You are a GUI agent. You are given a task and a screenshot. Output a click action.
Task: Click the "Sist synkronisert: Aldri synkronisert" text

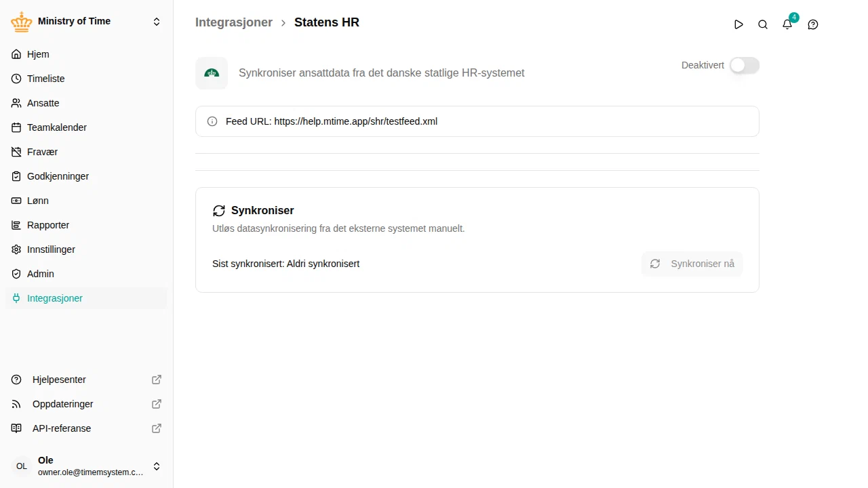pos(285,264)
